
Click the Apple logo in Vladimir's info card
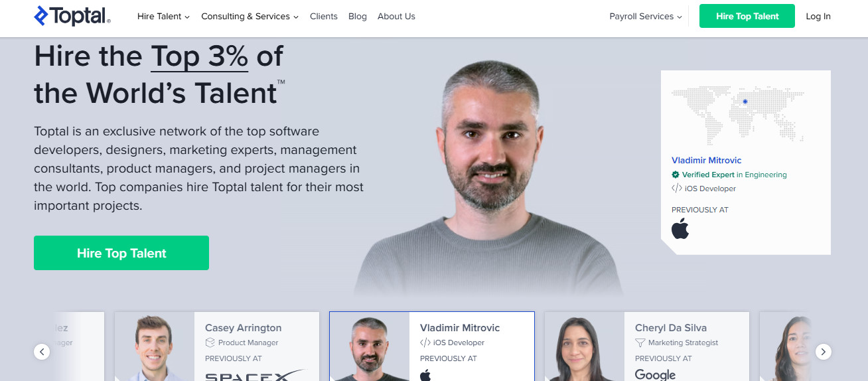680,229
